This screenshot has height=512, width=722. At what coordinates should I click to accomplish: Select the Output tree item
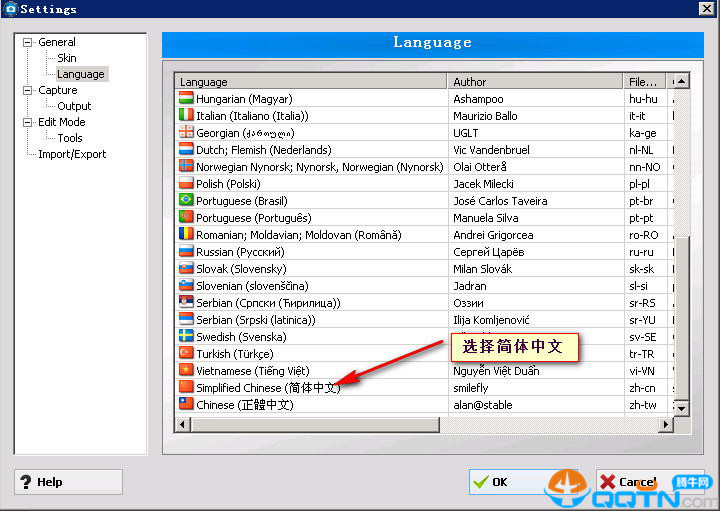(74, 106)
